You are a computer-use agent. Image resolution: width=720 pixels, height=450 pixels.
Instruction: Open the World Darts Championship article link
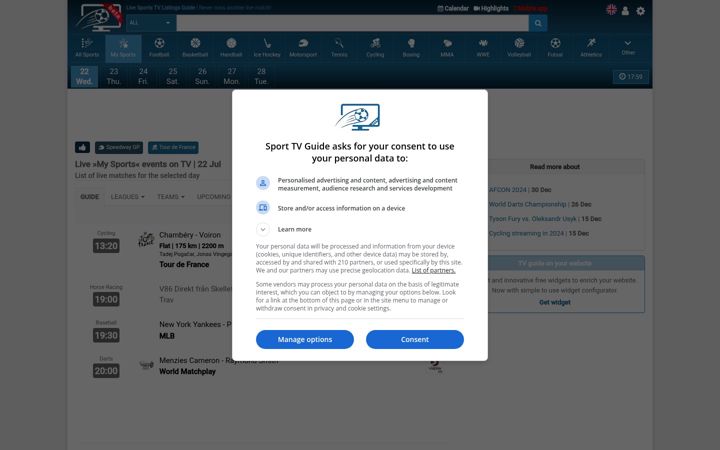[x=527, y=204]
